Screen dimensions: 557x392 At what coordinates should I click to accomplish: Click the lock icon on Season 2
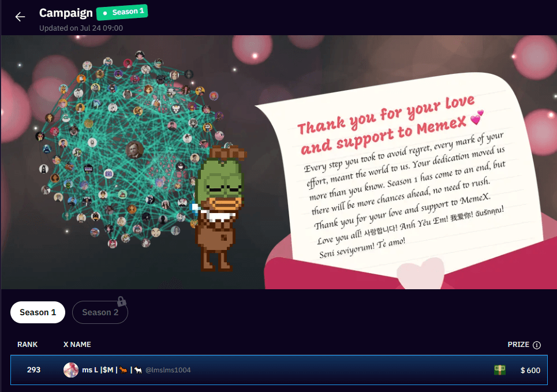point(122,301)
